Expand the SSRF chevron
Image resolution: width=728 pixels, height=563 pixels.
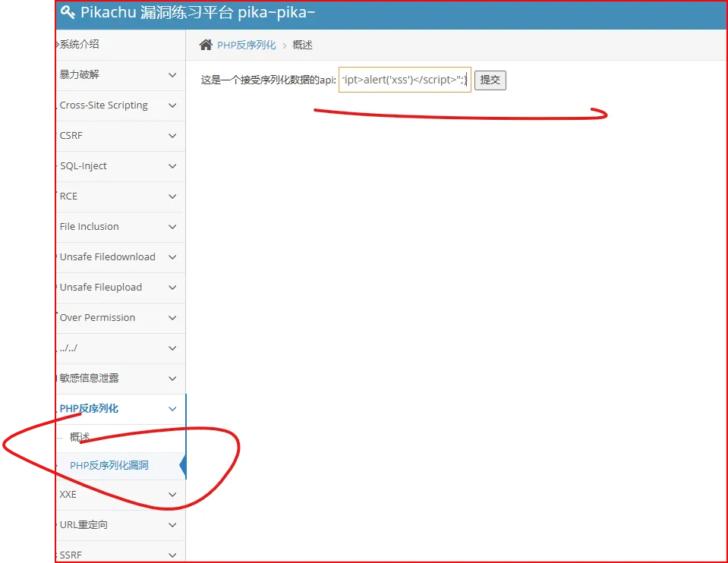172,555
